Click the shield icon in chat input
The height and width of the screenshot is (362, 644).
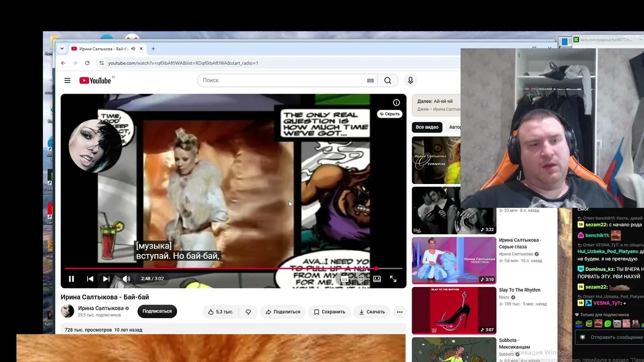pyautogui.click(x=583, y=337)
